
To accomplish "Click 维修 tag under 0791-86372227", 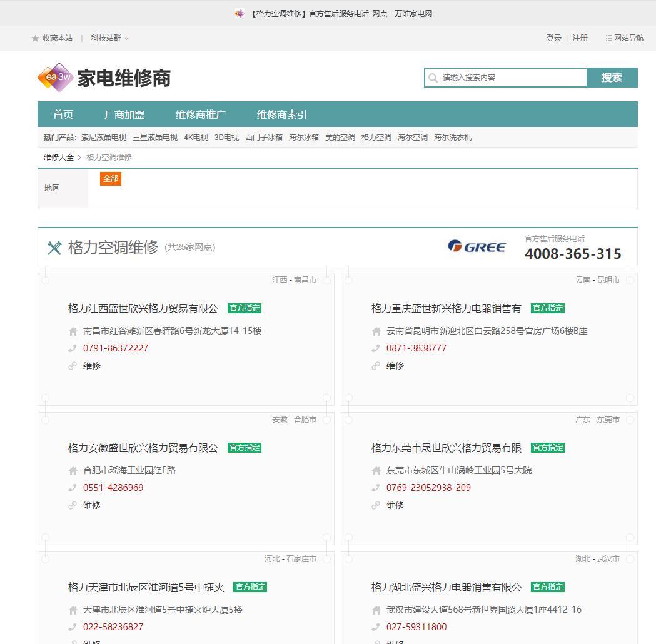I will [92, 366].
